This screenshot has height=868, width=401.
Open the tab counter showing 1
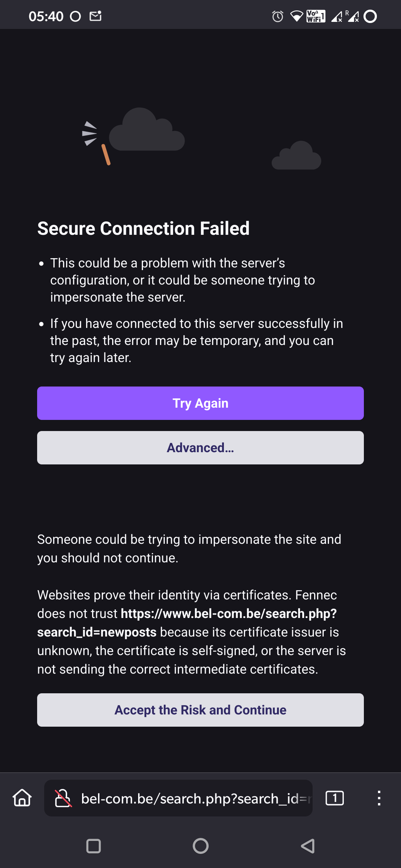pyautogui.click(x=335, y=798)
